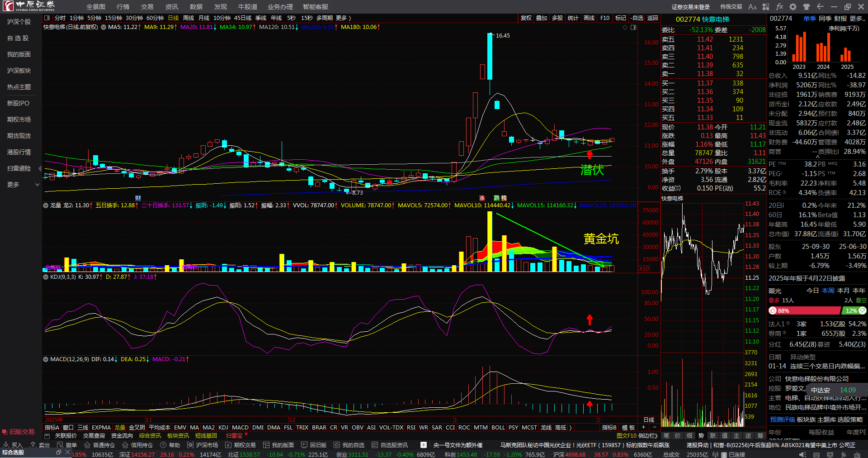Screen dimensions: 868x458
Task: Open 我的自选 watchlist icon
Action: click(337, 445)
